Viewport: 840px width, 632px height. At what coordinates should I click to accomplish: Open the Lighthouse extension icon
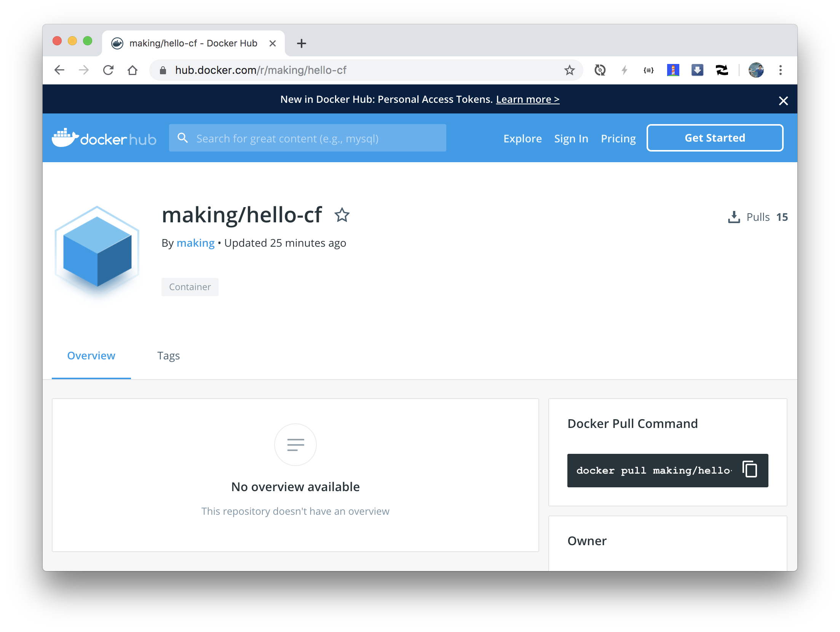[x=673, y=70]
